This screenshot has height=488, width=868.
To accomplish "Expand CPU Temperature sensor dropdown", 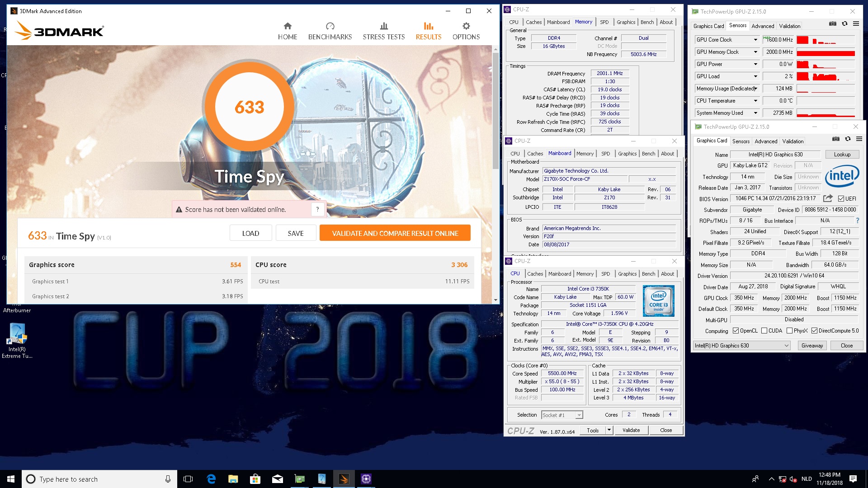I will point(755,101).
